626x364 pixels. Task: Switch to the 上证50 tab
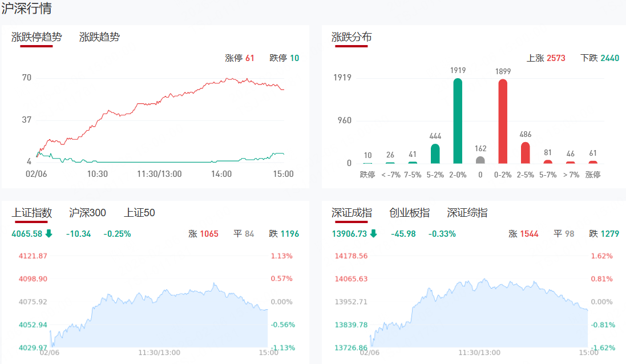[x=139, y=213]
